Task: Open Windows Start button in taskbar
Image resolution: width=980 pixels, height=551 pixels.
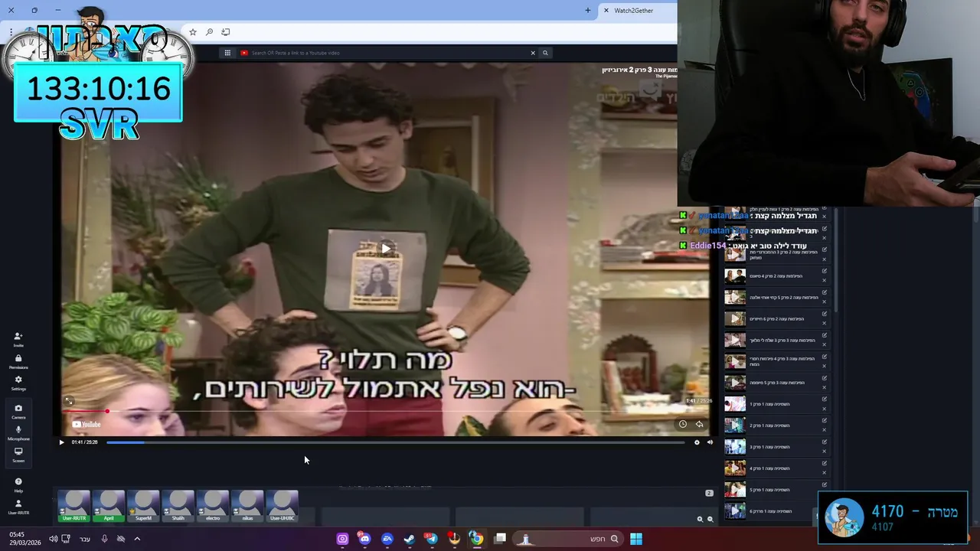Action: (x=636, y=539)
